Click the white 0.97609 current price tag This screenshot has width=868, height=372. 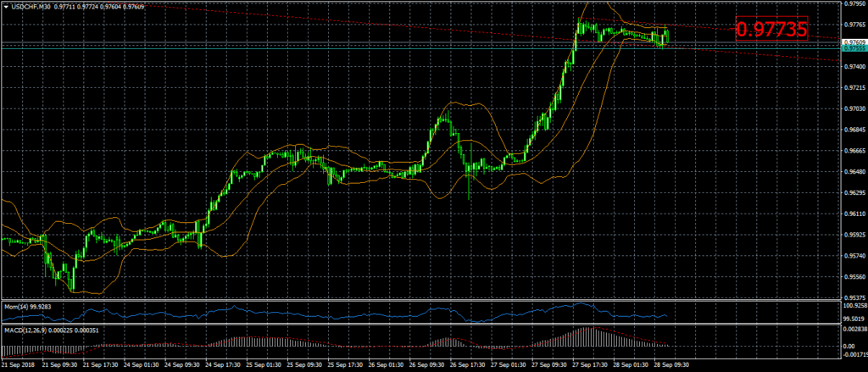click(x=852, y=41)
